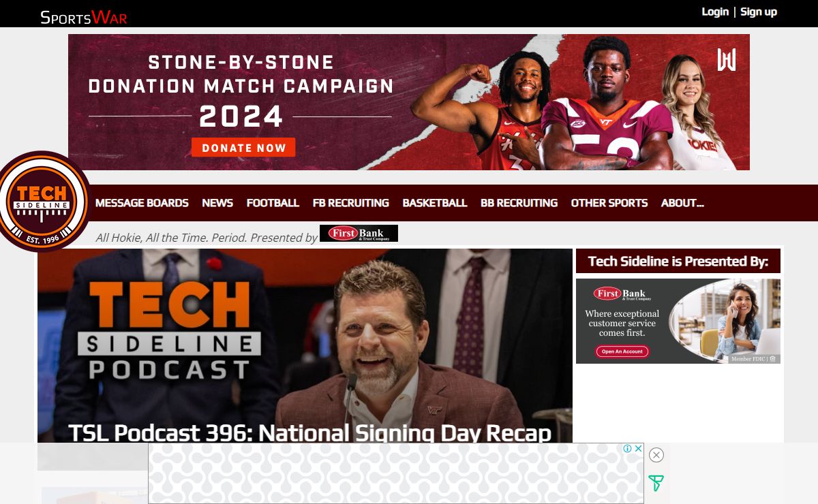Click the SportsWar logo
This screenshot has width=818, height=504.
click(84, 17)
